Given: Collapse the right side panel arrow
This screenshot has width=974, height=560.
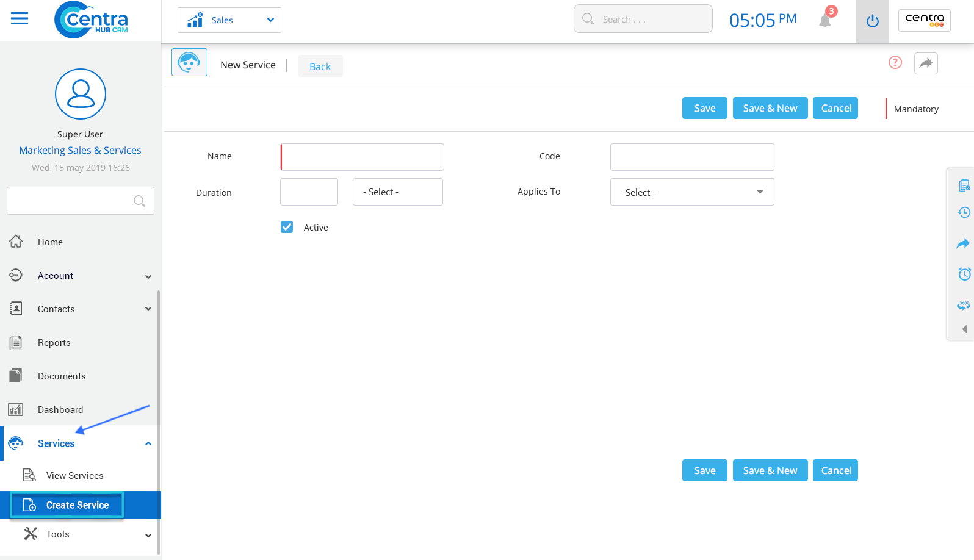Looking at the screenshot, I should click(965, 329).
